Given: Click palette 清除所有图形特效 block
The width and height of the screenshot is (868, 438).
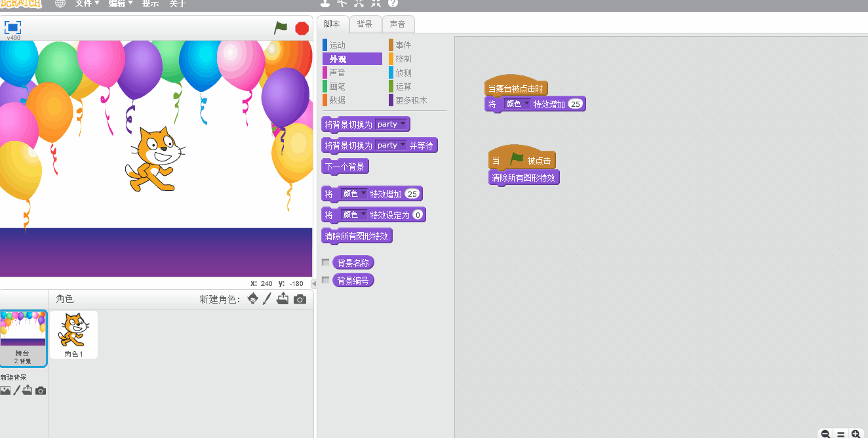Looking at the screenshot, I should 357,236.
